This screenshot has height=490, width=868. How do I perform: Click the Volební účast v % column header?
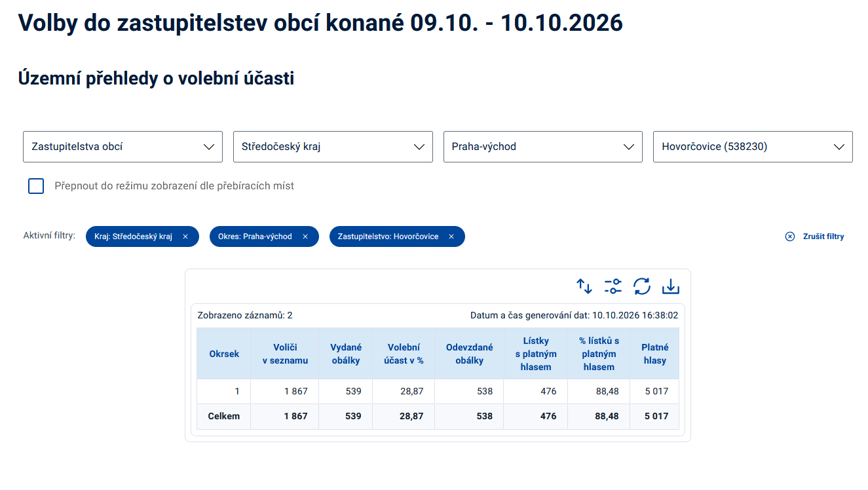(x=404, y=354)
